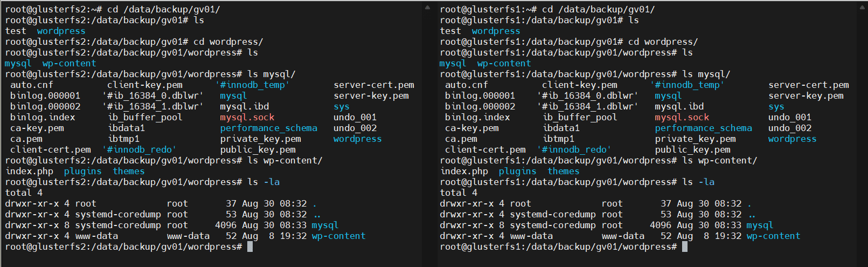868x267 pixels.
Task: Click performance_schema in the glusterfs1 pane
Action: (703, 128)
